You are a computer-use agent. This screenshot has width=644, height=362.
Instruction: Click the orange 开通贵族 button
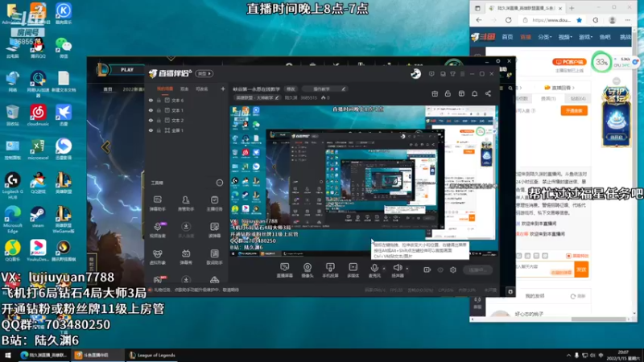574,110
